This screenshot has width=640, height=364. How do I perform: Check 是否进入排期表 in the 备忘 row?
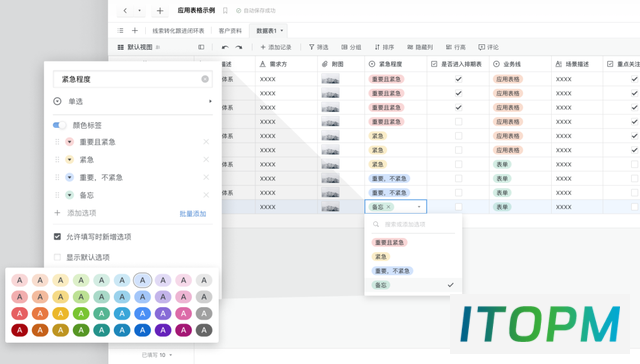coord(458,207)
